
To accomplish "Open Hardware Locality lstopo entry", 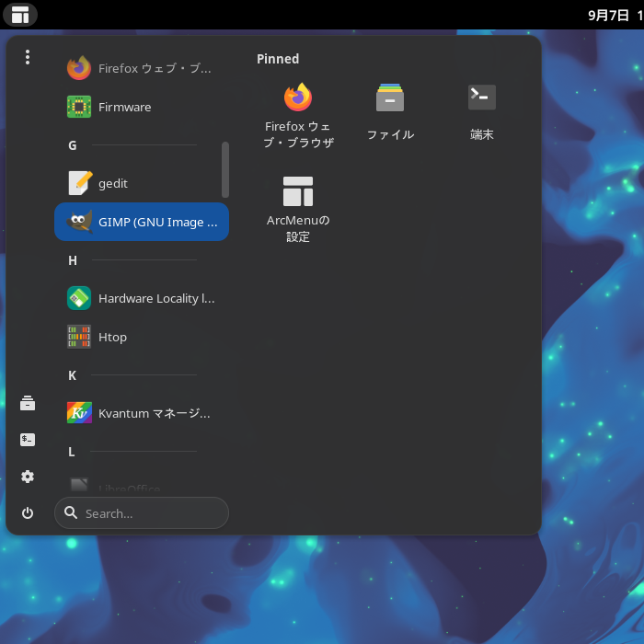I will pos(142,298).
